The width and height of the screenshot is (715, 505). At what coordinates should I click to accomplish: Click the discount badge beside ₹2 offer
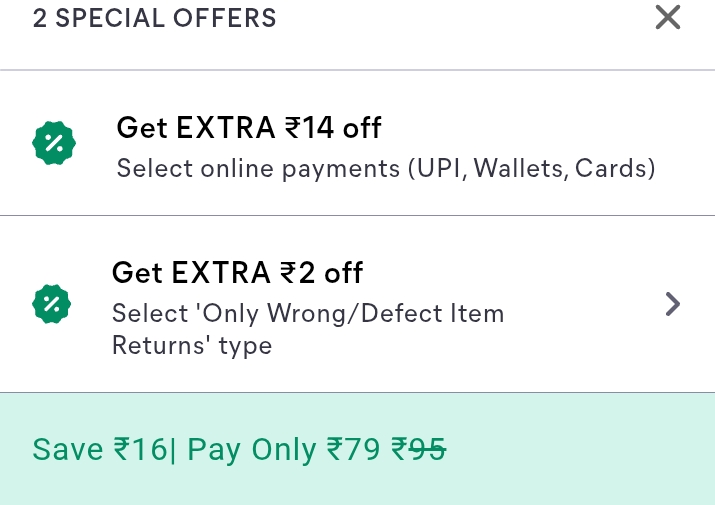(52, 303)
